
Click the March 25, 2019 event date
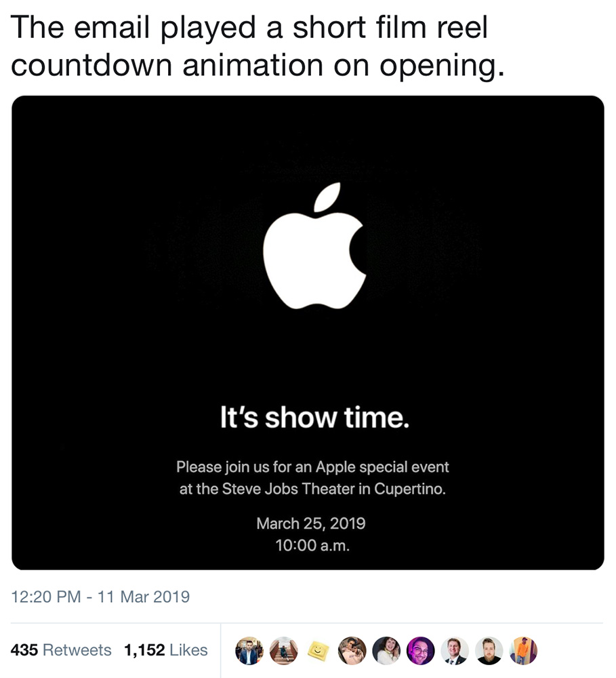(x=311, y=523)
